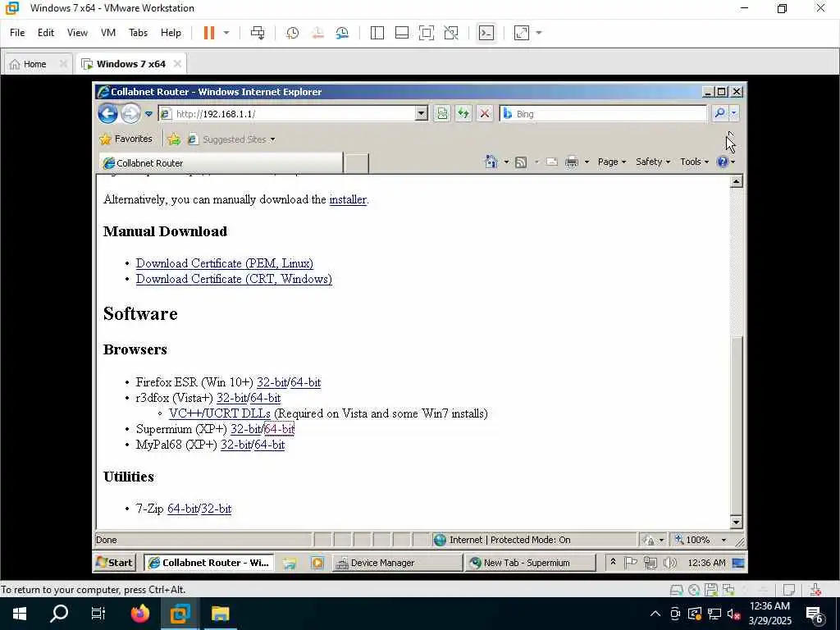
Task: Click the installer link
Action: [348, 200]
